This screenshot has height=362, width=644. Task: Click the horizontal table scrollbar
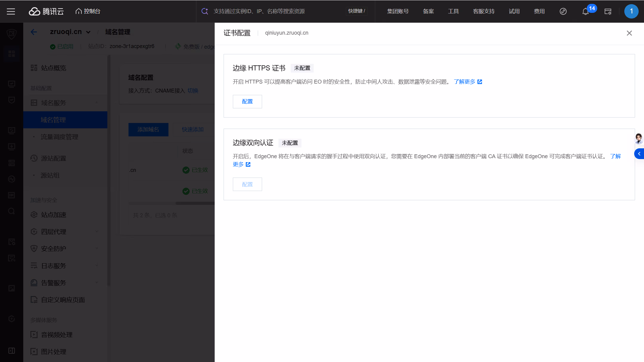pos(195,203)
